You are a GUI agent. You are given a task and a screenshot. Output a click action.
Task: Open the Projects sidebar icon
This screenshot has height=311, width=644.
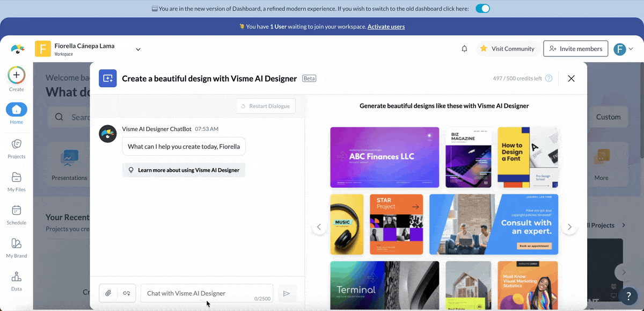click(x=17, y=148)
